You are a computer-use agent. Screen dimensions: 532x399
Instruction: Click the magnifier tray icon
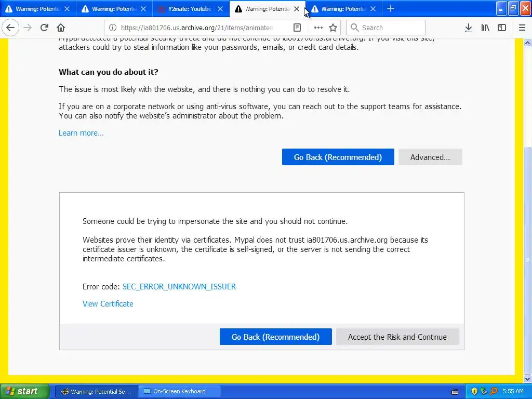tap(494, 392)
